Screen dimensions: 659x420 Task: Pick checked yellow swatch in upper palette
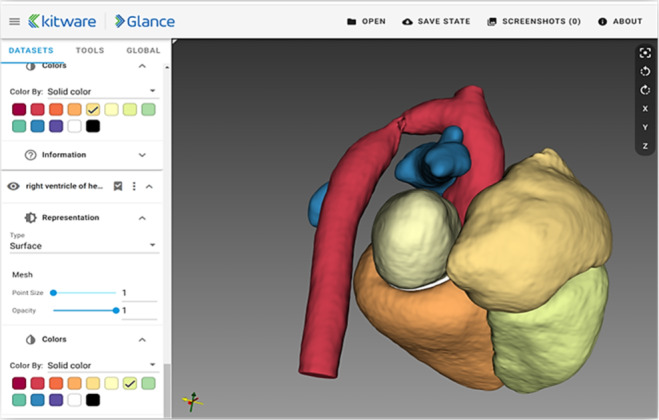93,109
